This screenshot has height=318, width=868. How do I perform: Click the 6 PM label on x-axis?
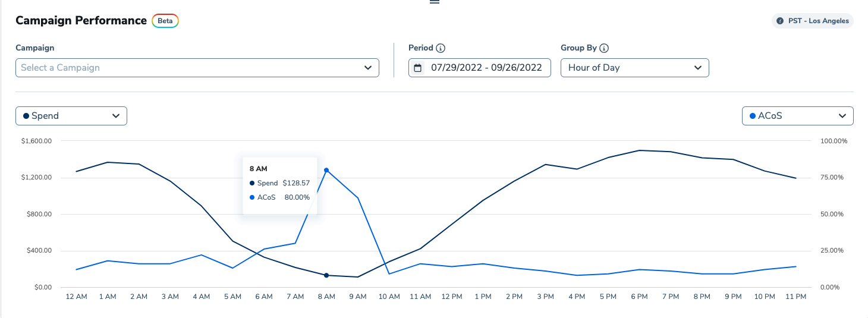click(x=639, y=297)
